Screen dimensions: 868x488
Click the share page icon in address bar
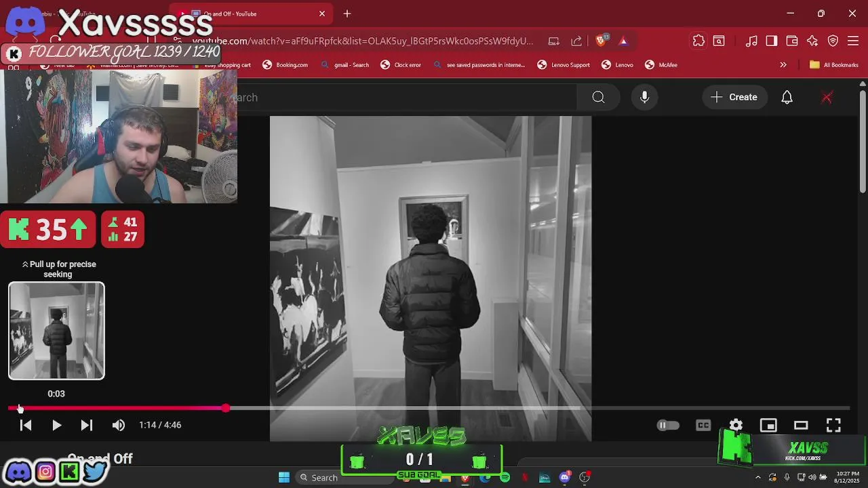(x=576, y=41)
